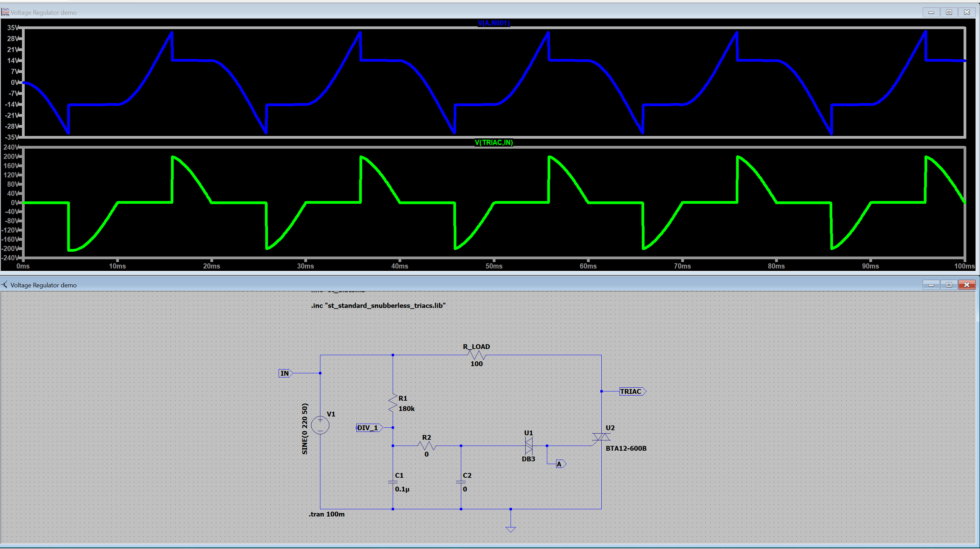
Task: Click the 0 value of C2
Action: [465, 489]
